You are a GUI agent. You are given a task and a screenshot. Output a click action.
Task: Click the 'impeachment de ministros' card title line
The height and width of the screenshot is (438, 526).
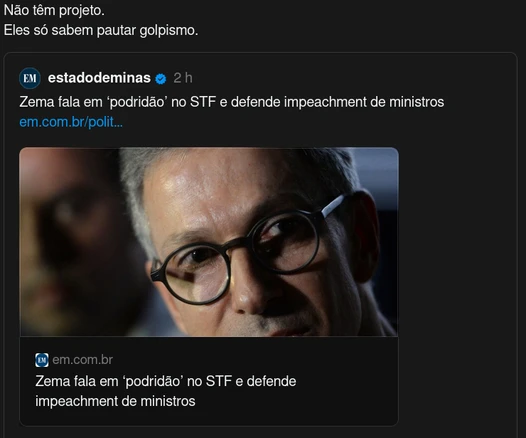(115, 401)
